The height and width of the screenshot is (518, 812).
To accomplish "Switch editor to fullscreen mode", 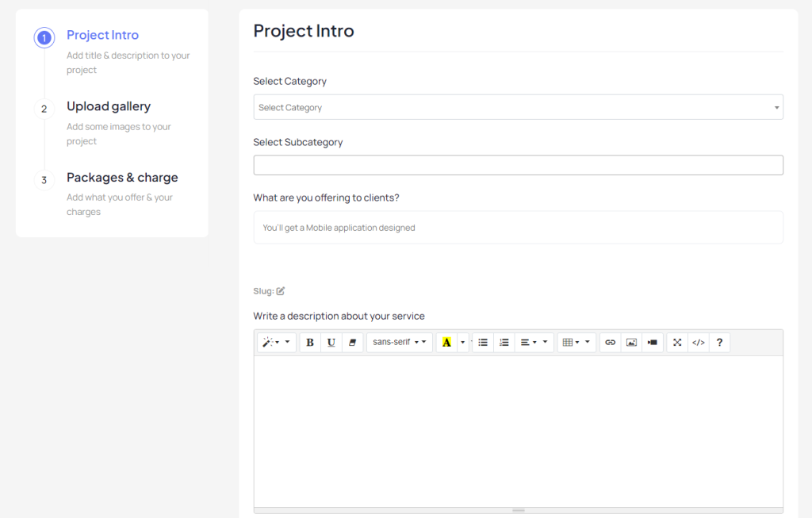I will (x=677, y=343).
